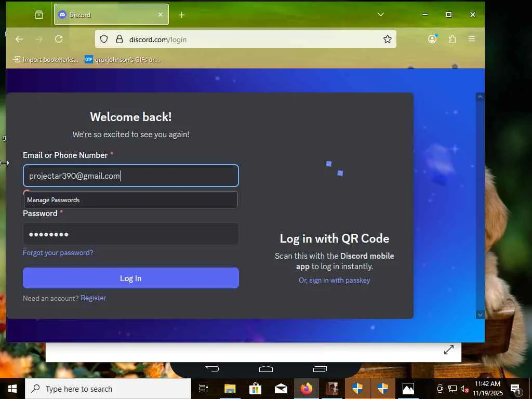Screen dimensions: 532x399
Task: Minimize the Firefox window
Action: pyautogui.click(x=425, y=15)
